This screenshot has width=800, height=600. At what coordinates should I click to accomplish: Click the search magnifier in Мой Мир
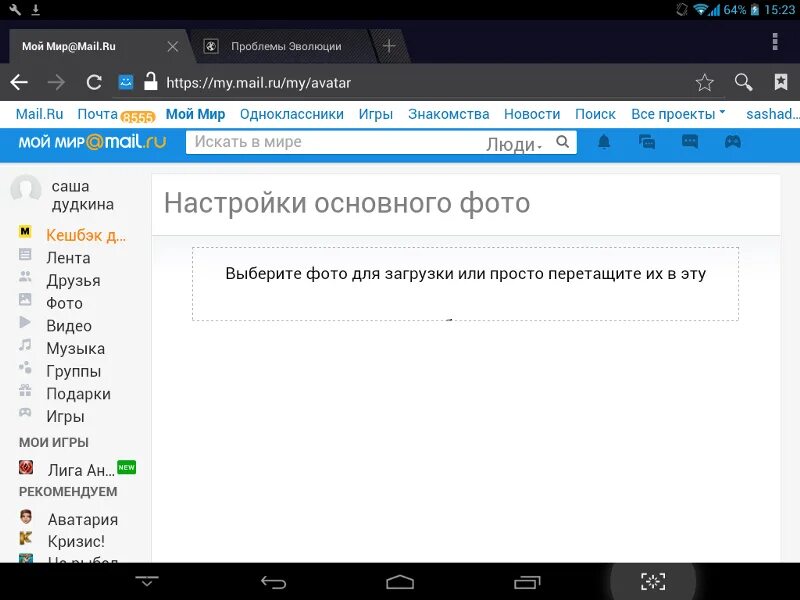[562, 141]
